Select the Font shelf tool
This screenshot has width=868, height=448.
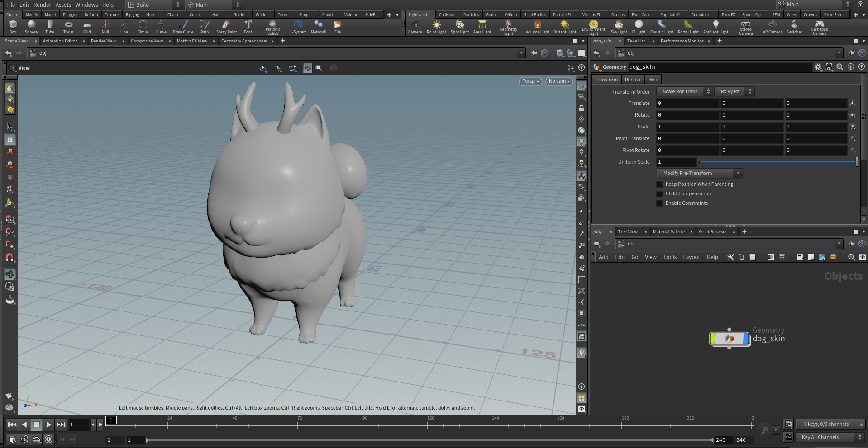pos(248,27)
